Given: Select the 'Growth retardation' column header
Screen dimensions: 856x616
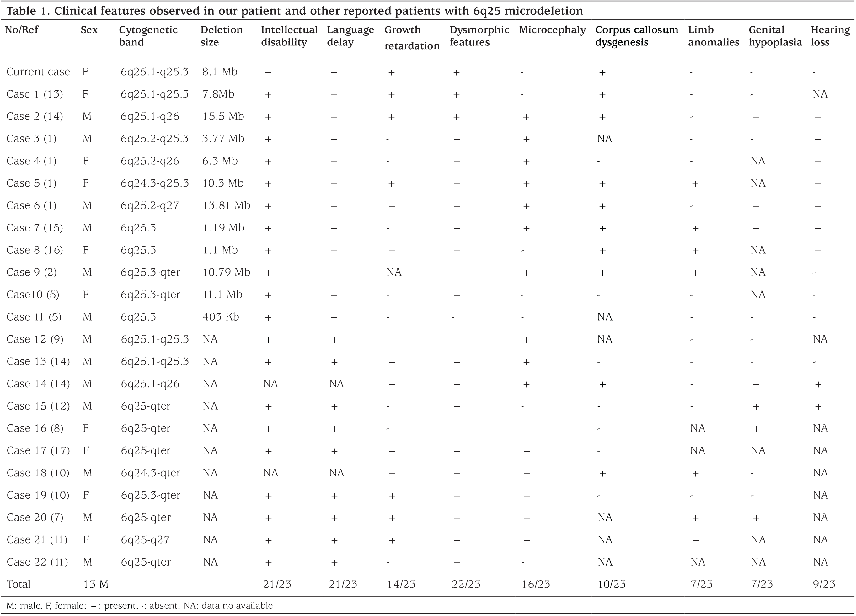Looking at the screenshot, I should point(412,38).
